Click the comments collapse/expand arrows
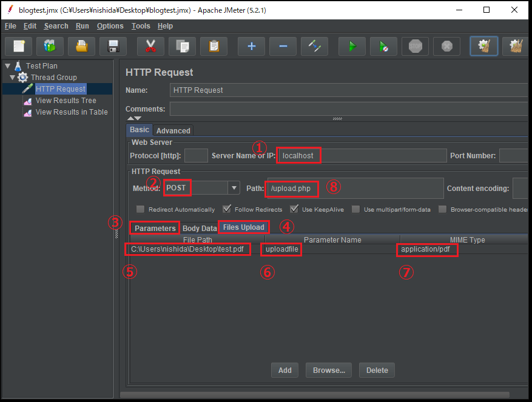This screenshot has width=532, height=402. (x=134, y=118)
